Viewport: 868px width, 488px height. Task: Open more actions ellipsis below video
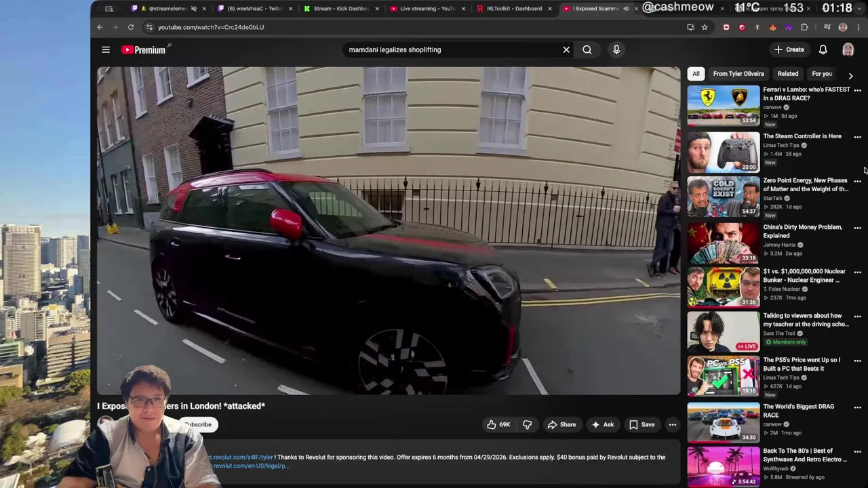pyautogui.click(x=673, y=425)
